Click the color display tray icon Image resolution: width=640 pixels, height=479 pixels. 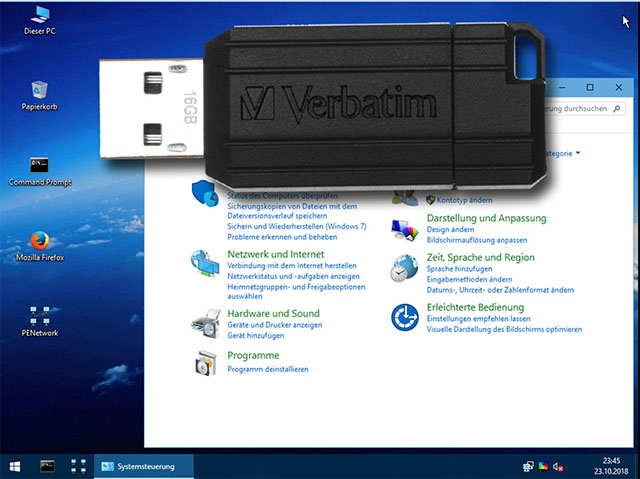[543, 466]
